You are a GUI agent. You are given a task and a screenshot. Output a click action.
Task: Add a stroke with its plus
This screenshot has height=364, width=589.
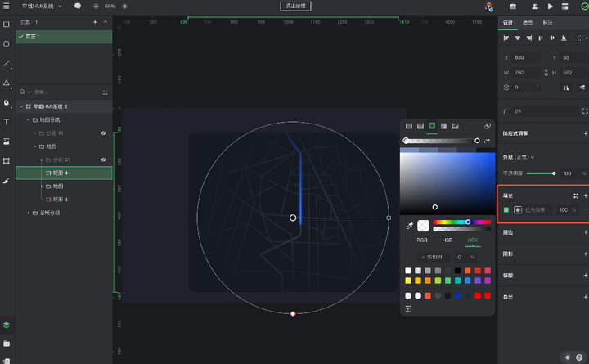tap(585, 232)
